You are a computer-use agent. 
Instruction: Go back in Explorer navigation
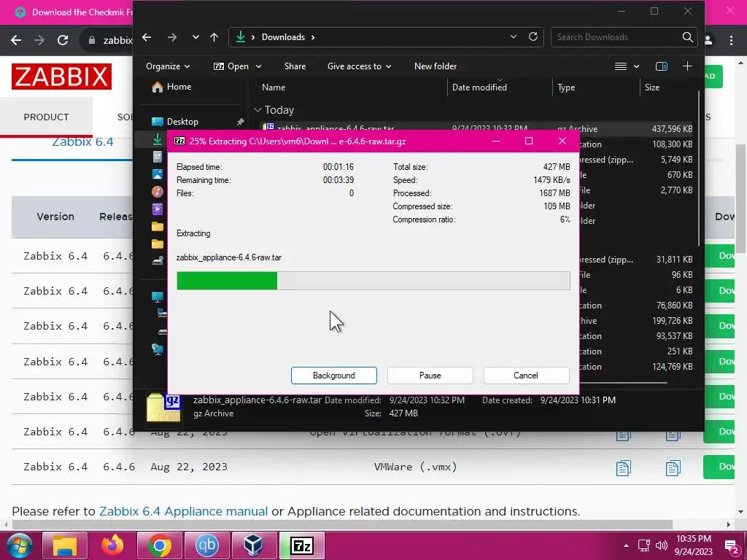147,37
